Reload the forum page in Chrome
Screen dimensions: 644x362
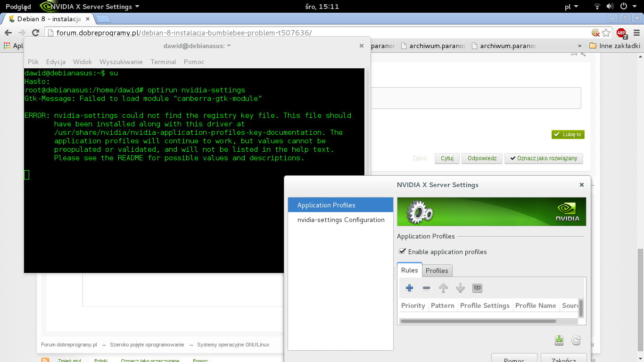pos(35,33)
